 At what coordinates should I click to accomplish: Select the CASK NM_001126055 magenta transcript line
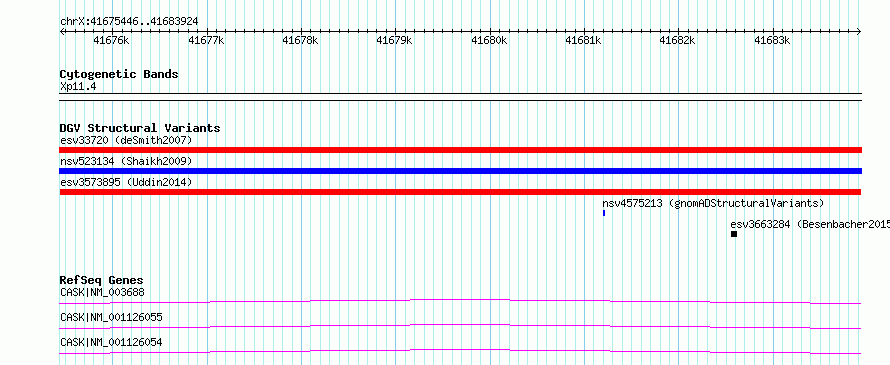click(x=460, y=326)
